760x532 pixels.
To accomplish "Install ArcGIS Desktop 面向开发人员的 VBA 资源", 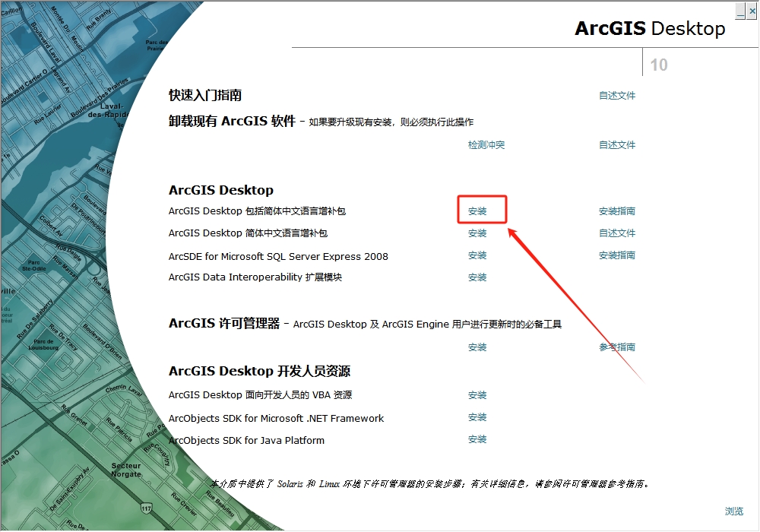I will click(x=477, y=395).
